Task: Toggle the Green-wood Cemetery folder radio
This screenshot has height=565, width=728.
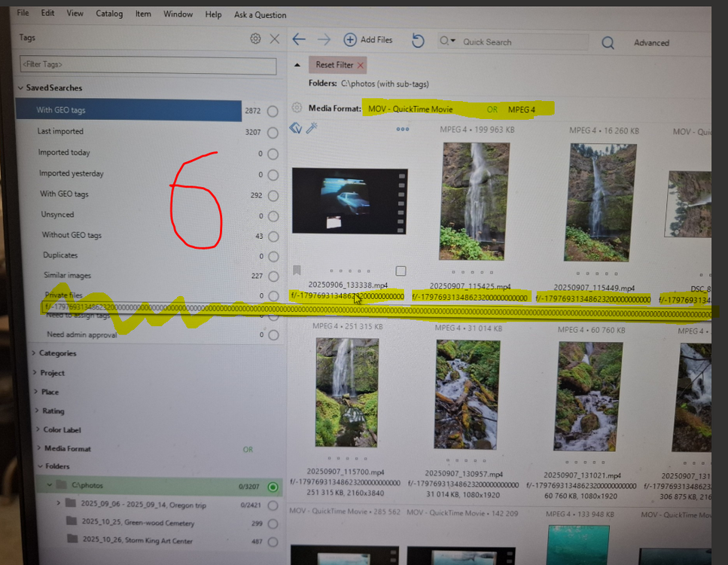Action: click(273, 523)
